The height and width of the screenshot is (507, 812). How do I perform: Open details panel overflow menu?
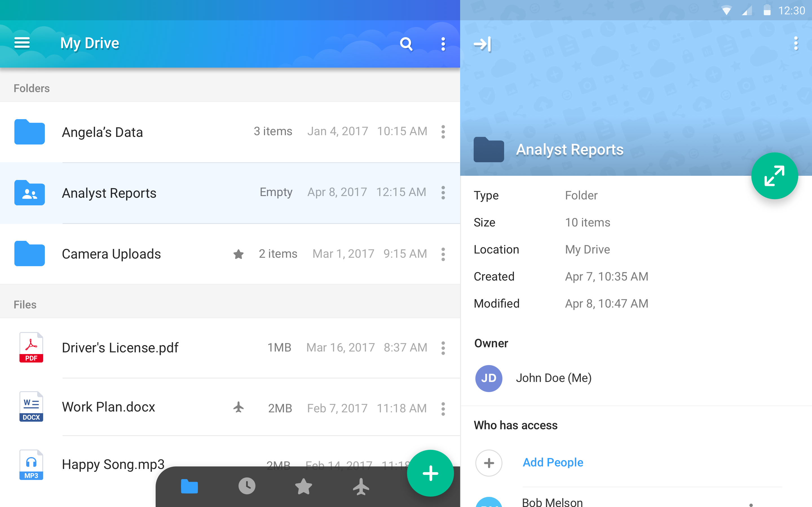point(796,44)
